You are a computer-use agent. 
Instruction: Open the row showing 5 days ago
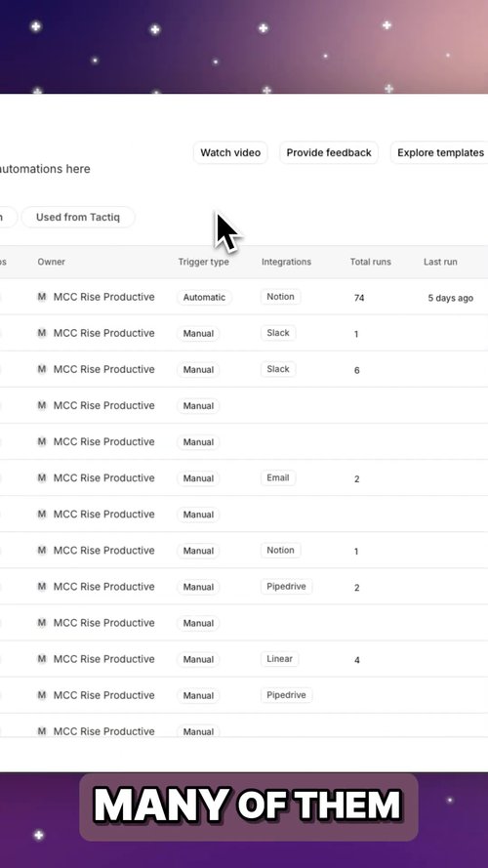tap(244, 297)
